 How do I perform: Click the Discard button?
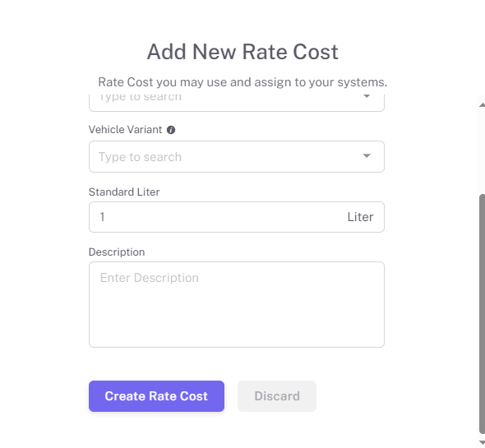[x=277, y=396]
